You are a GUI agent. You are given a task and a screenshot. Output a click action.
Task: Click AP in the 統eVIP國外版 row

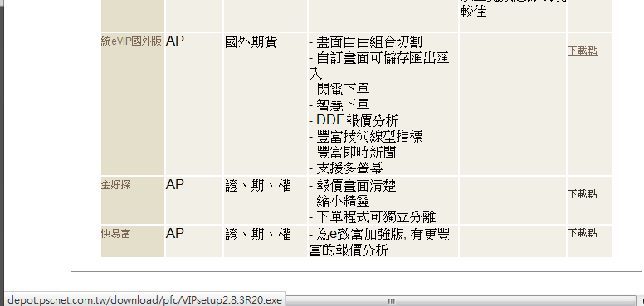pos(175,41)
